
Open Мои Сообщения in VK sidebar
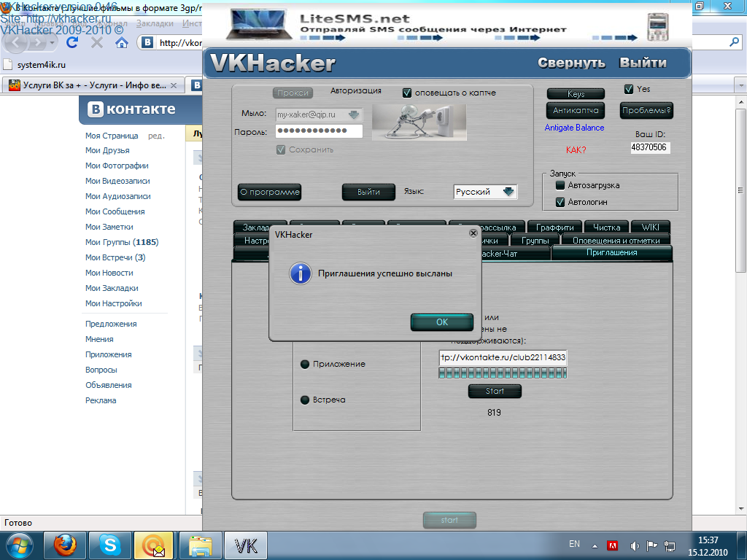[x=115, y=211]
